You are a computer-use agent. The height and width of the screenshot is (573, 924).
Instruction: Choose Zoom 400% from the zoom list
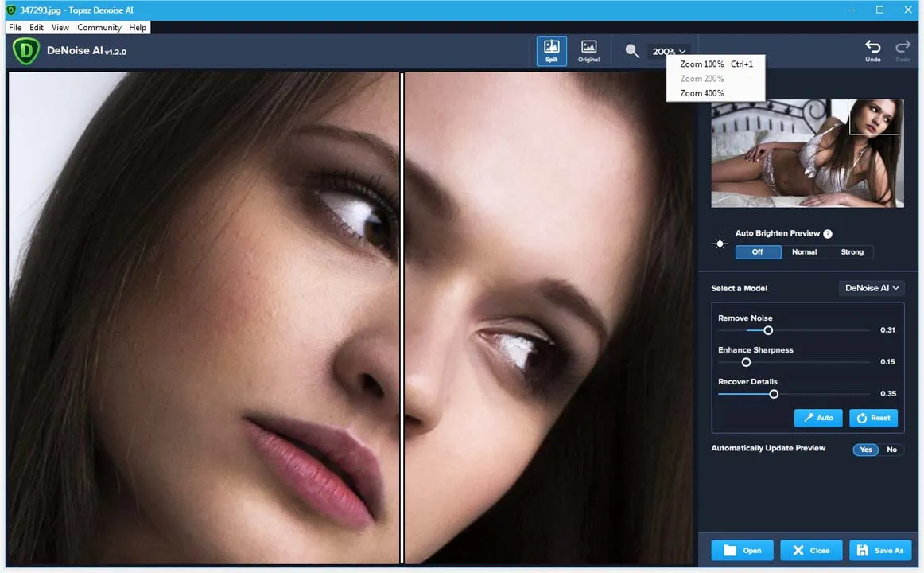[x=702, y=93]
